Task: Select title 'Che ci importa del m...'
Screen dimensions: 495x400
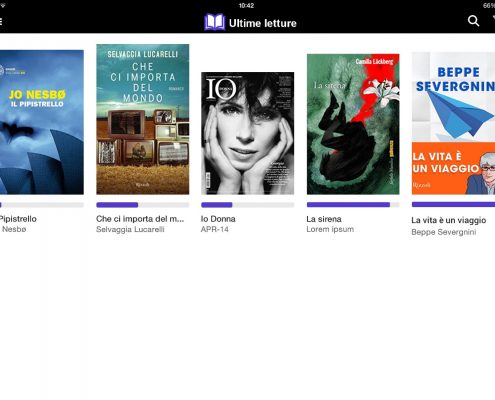Action: point(140,219)
